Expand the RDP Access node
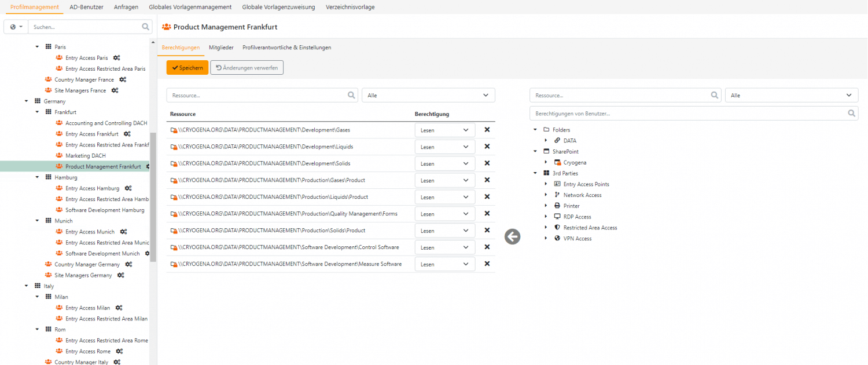868x365 pixels. click(x=546, y=217)
